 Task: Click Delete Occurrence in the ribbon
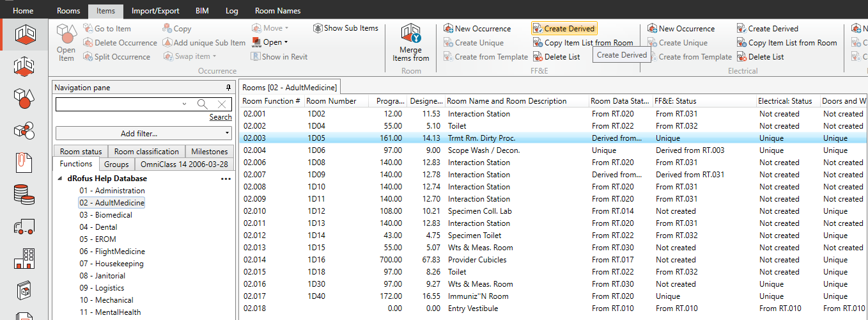pyautogui.click(x=120, y=43)
